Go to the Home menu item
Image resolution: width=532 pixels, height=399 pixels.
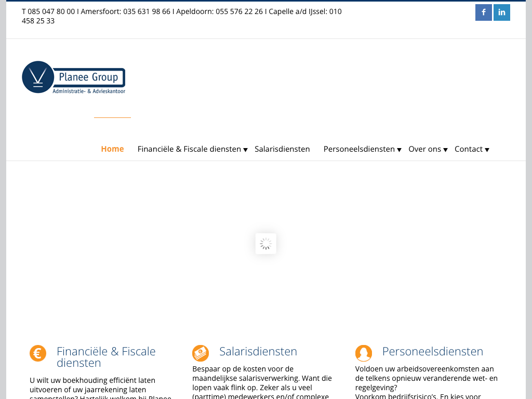(x=112, y=149)
